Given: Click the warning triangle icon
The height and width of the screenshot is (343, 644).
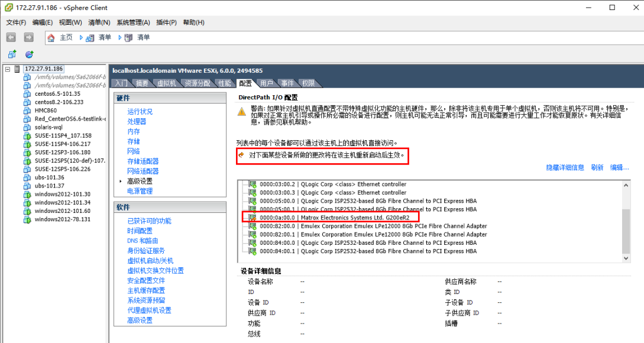Looking at the screenshot, I should pos(242,111).
